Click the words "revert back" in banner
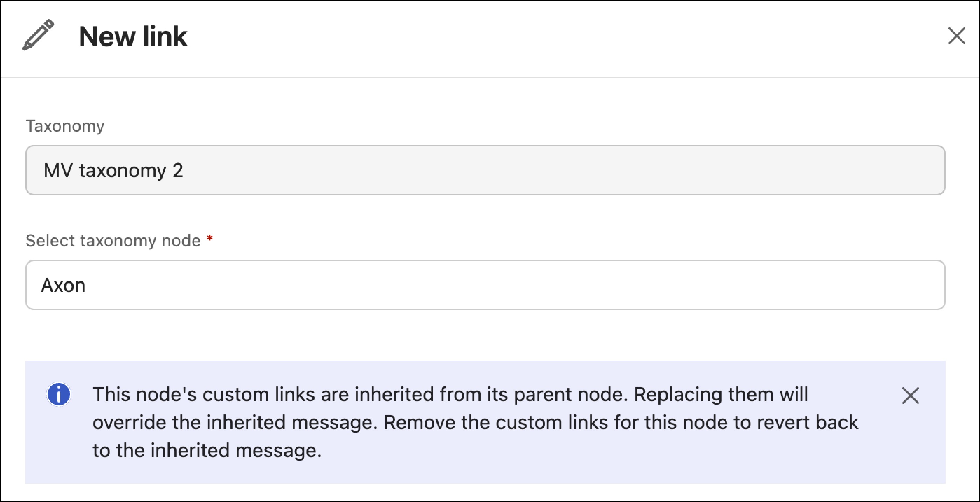980x502 pixels. [807, 423]
